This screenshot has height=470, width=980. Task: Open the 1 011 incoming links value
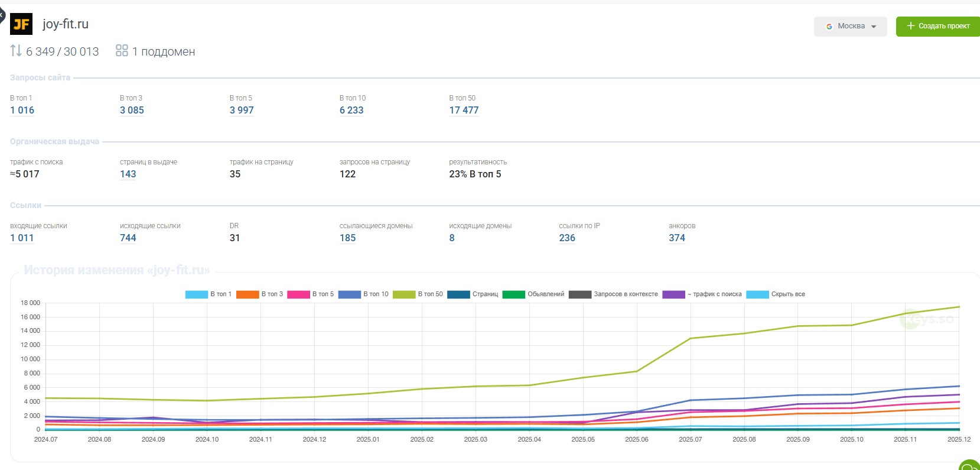[22, 238]
